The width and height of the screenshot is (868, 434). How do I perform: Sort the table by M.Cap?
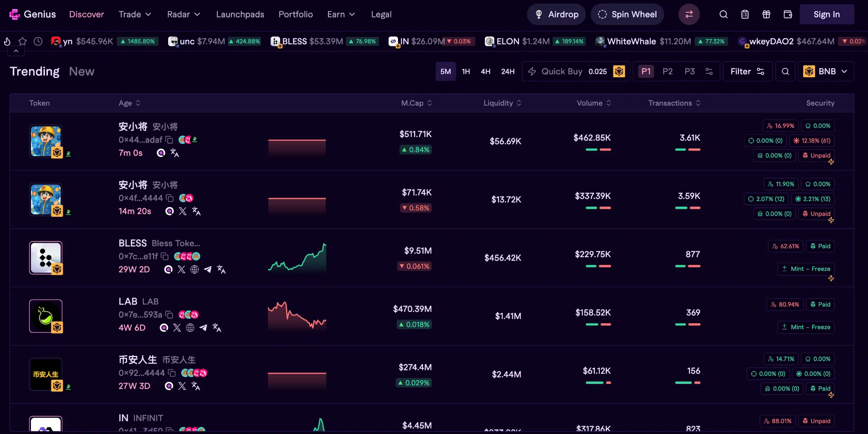pos(416,103)
